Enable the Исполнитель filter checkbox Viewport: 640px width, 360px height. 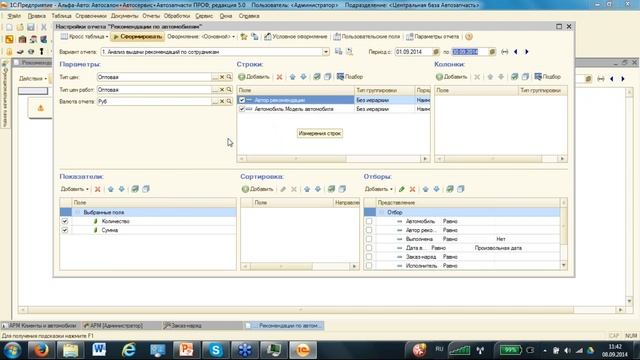point(369,266)
